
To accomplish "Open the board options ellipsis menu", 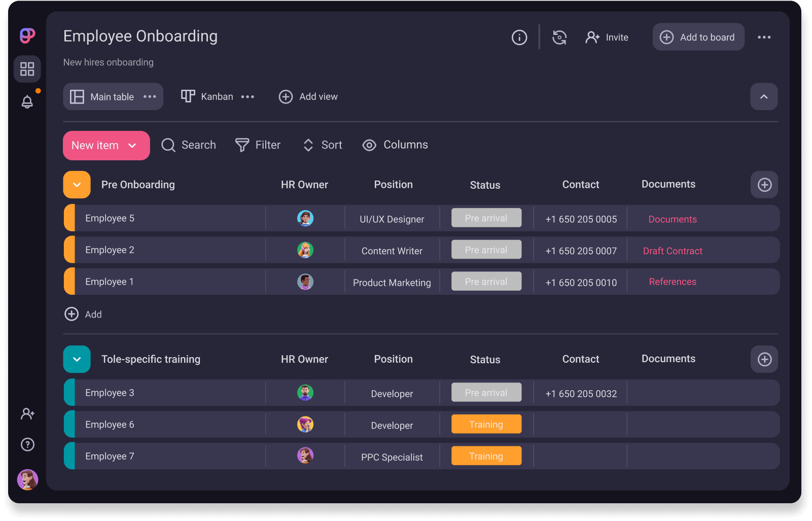I will [764, 37].
